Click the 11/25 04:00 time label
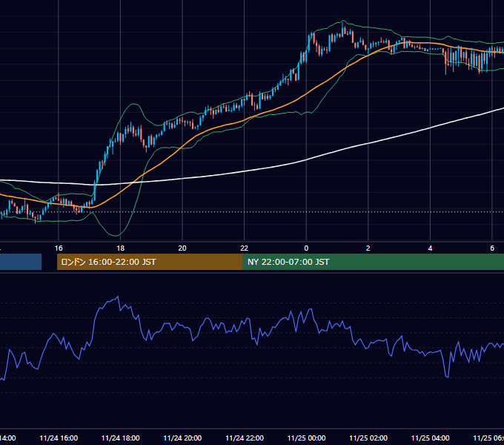Image resolution: width=504 pixels, height=445 pixels. tap(431, 438)
